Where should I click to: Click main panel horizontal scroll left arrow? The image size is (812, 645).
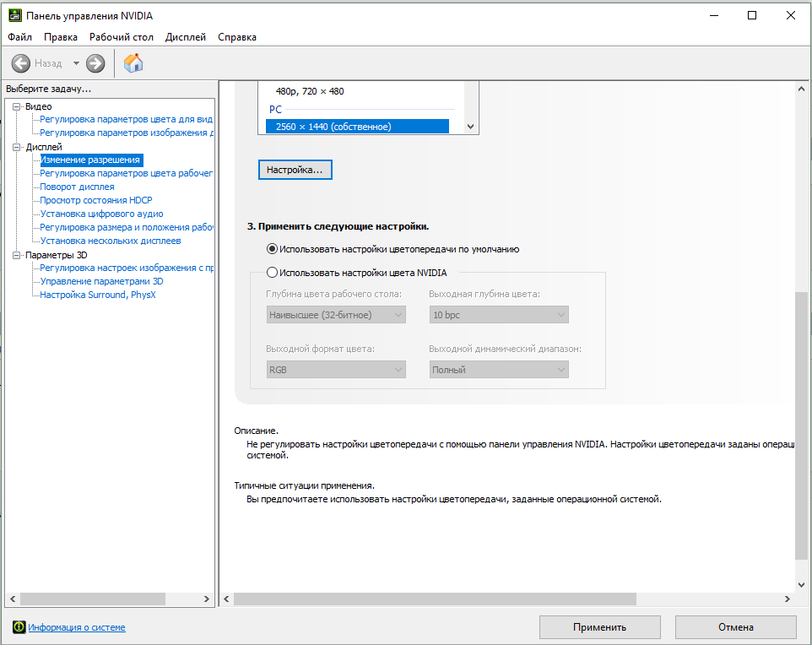pos(226,599)
